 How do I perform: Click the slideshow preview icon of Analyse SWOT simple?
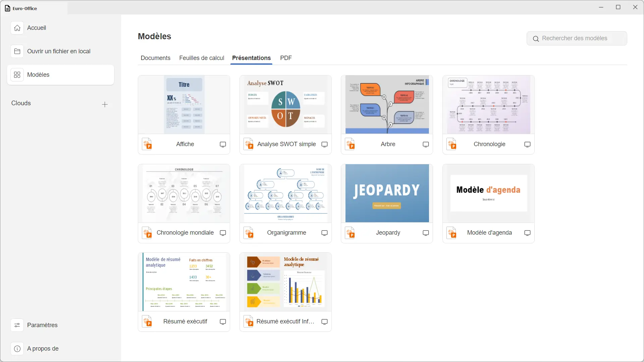tap(324, 144)
